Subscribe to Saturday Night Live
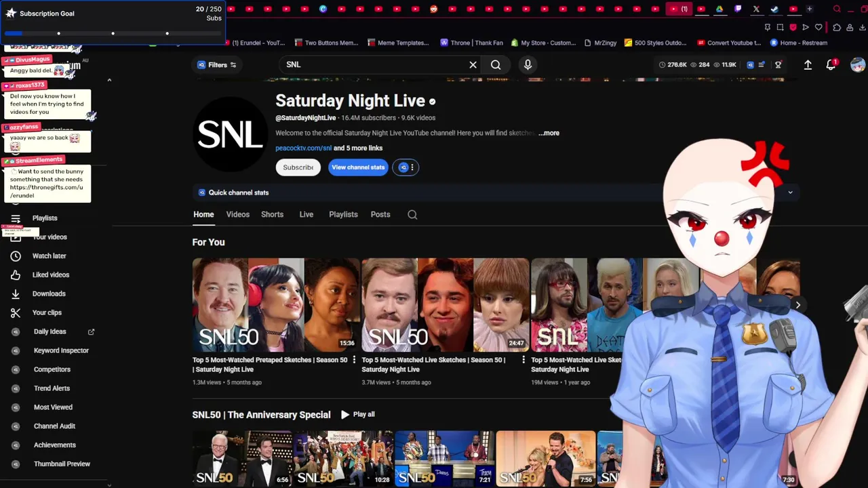The width and height of the screenshot is (868, 488). pyautogui.click(x=298, y=167)
